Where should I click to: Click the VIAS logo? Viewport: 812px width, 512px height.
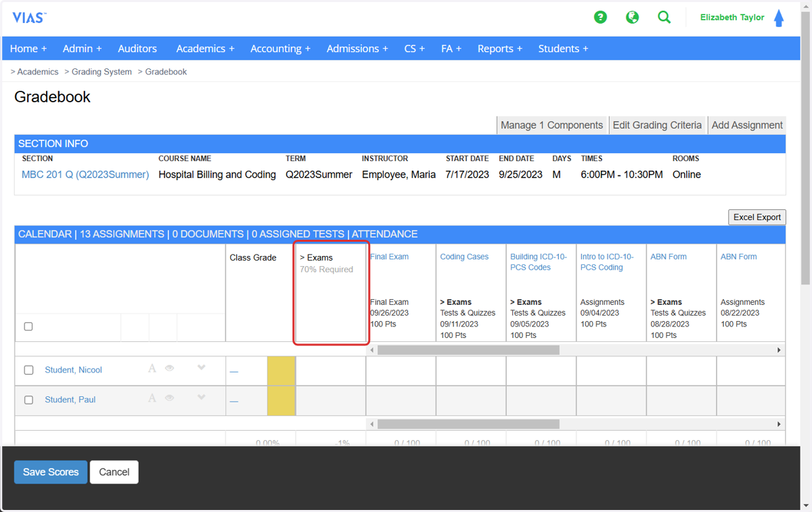tap(29, 18)
